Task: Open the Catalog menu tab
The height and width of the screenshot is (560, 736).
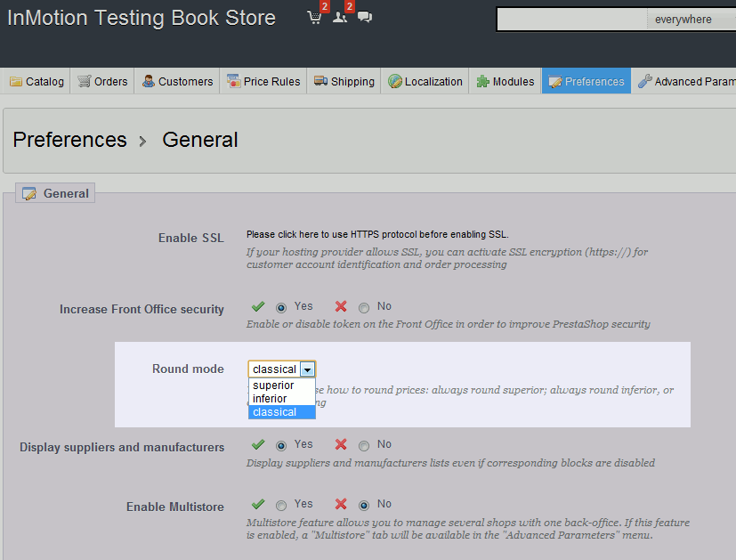Action: pos(37,81)
